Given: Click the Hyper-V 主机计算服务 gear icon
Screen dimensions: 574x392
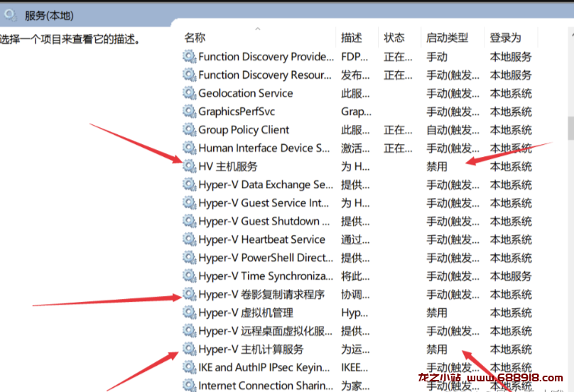Looking at the screenshot, I should point(189,349).
